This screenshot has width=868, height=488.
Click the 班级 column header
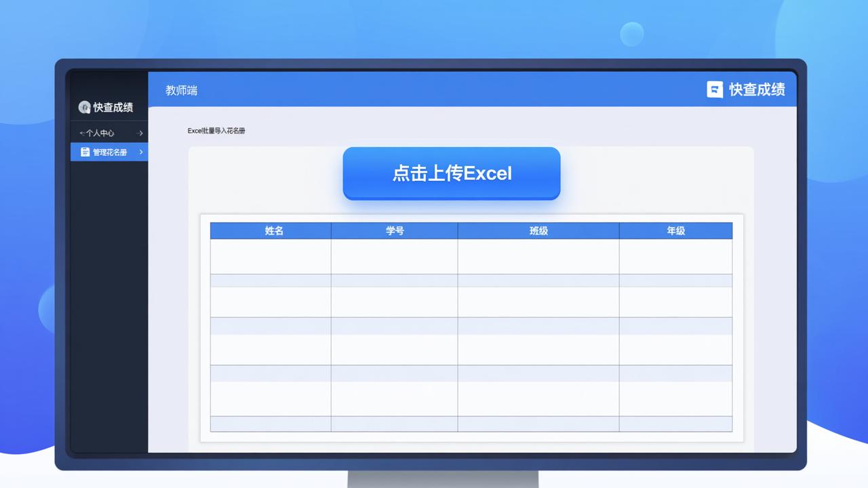(538, 230)
